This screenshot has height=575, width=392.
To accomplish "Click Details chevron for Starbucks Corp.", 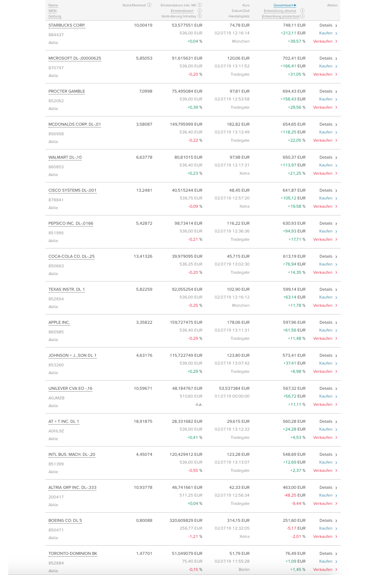I will point(336,26).
